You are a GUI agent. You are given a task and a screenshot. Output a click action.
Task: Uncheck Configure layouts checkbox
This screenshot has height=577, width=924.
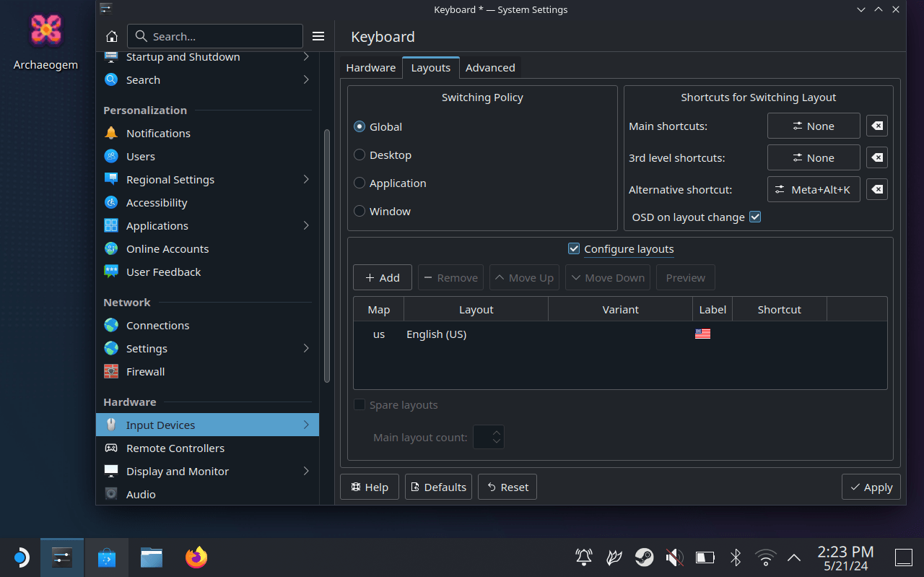pyautogui.click(x=574, y=248)
